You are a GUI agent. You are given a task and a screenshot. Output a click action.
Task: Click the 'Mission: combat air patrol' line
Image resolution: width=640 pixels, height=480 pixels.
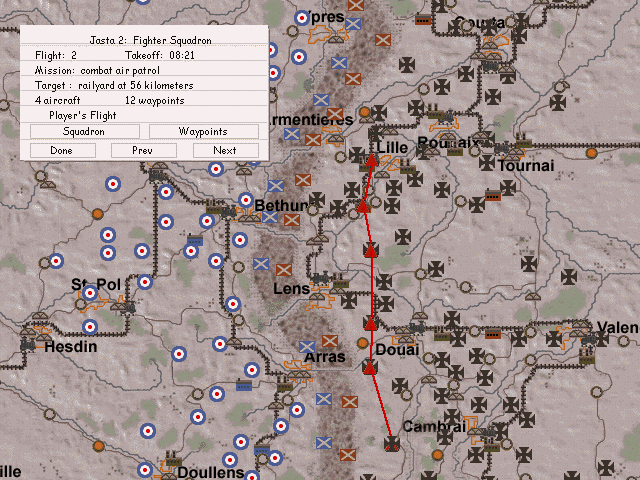pos(97,70)
